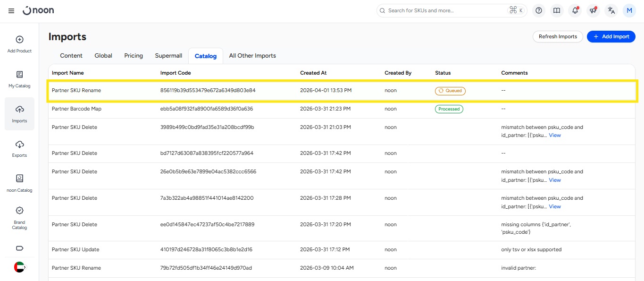Open Exports in sidebar
The image size is (644, 281).
point(19,149)
